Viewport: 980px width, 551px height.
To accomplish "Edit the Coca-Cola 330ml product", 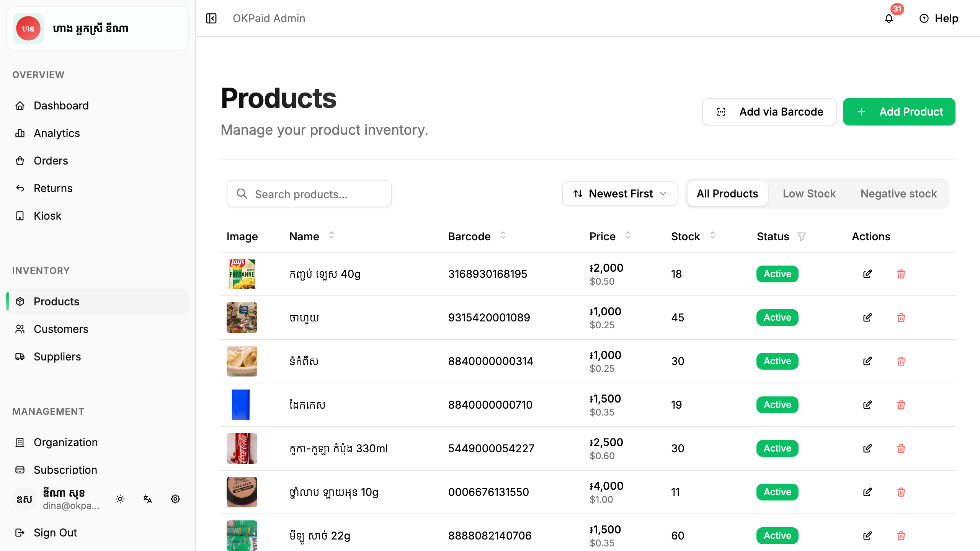I will 867,448.
